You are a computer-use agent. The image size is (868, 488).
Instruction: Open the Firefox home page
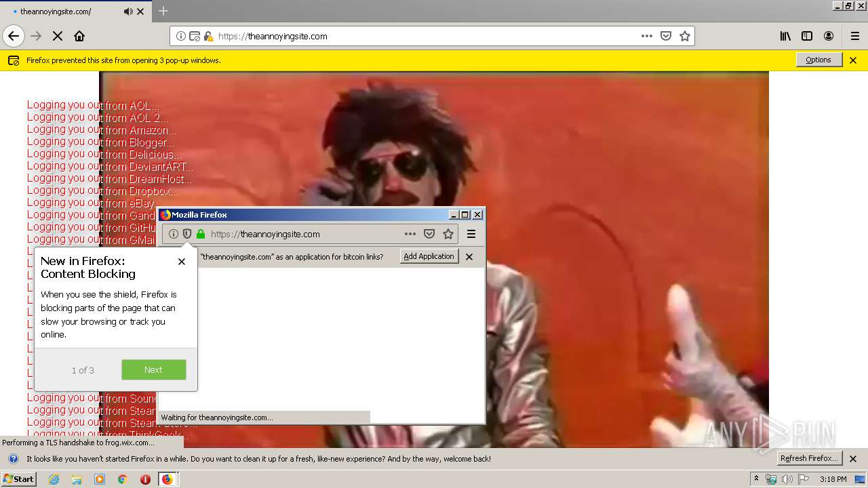pyautogui.click(x=79, y=36)
